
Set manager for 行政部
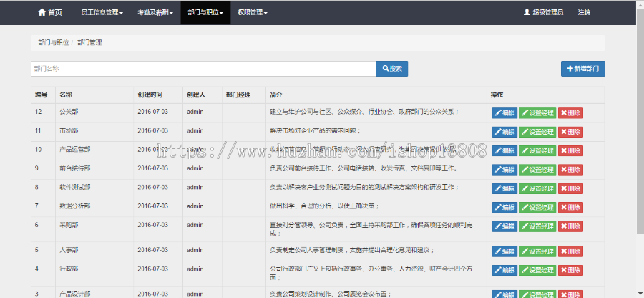point(537,271)
